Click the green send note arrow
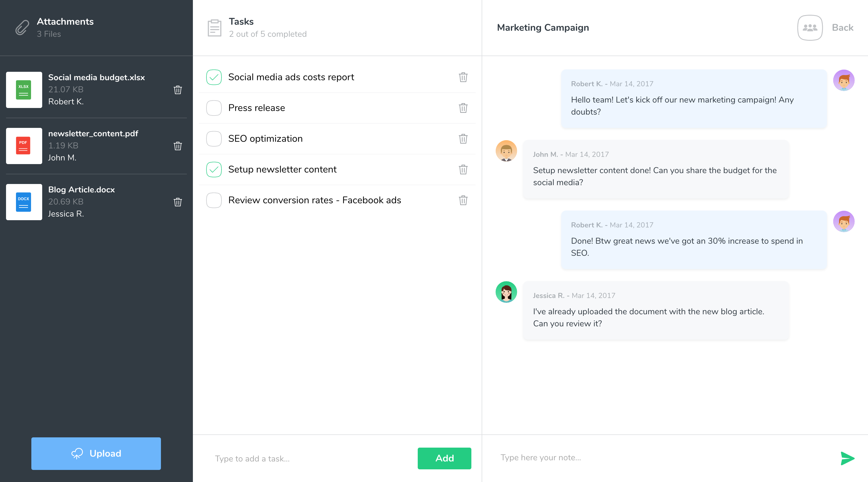This screenshot has height=482, width=868. (847, 458)
